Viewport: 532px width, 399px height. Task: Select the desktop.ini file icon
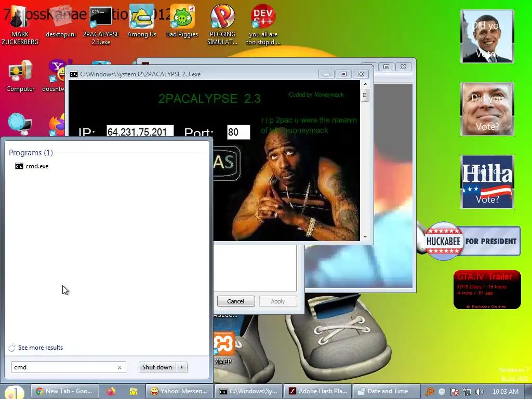coord(61,22)
